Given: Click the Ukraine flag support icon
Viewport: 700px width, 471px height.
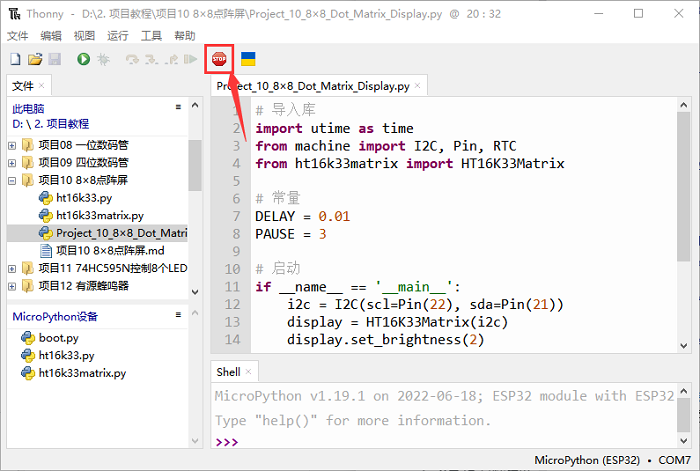Looking at the screenshot, I should pos(247,60).
